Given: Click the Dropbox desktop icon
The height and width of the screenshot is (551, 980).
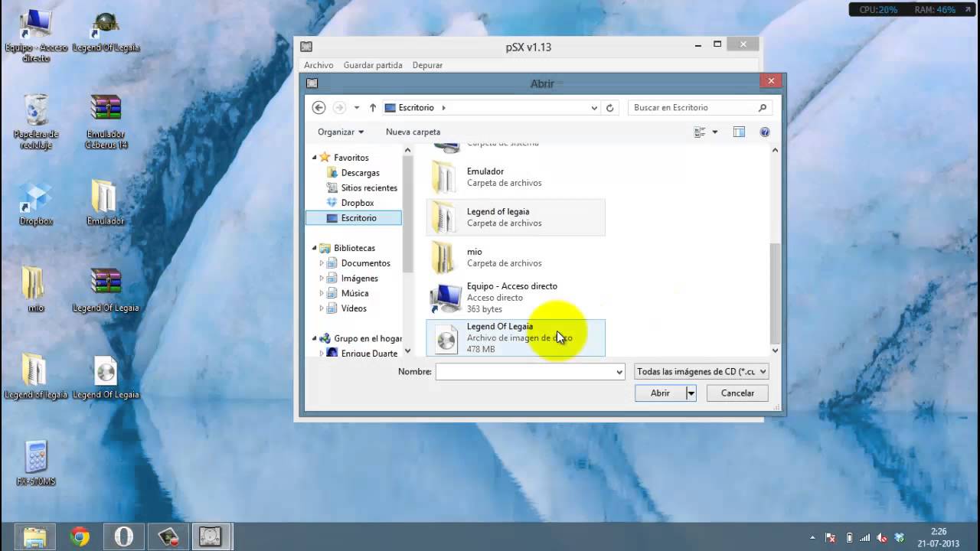Looking at the screenshot, I should pyautogui.click(x=36, y=204).
